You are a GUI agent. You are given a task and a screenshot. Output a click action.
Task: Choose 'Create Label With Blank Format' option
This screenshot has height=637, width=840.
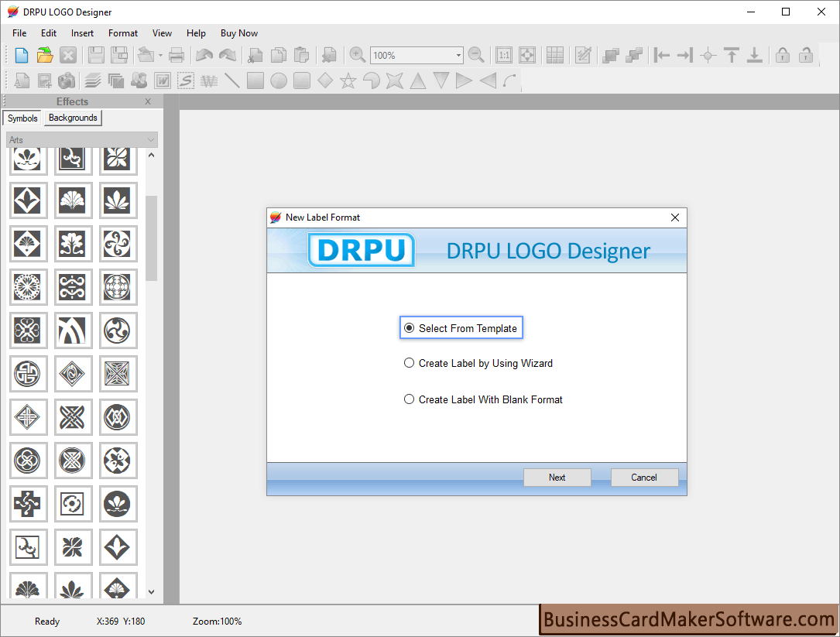click(483, 399)
